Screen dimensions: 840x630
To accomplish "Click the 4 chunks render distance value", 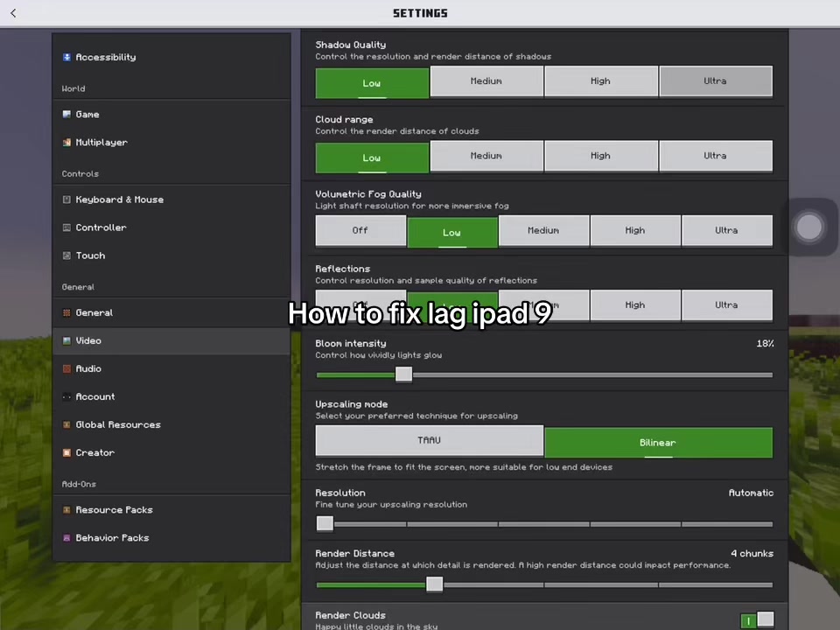I will tap(752, 553).
